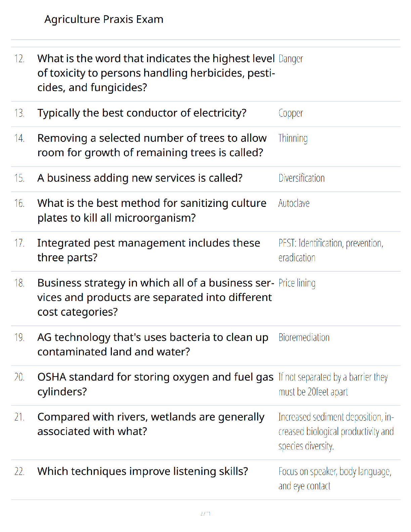Click question 12 about toxicity level
411x532 pixels.
coord(156,73)
